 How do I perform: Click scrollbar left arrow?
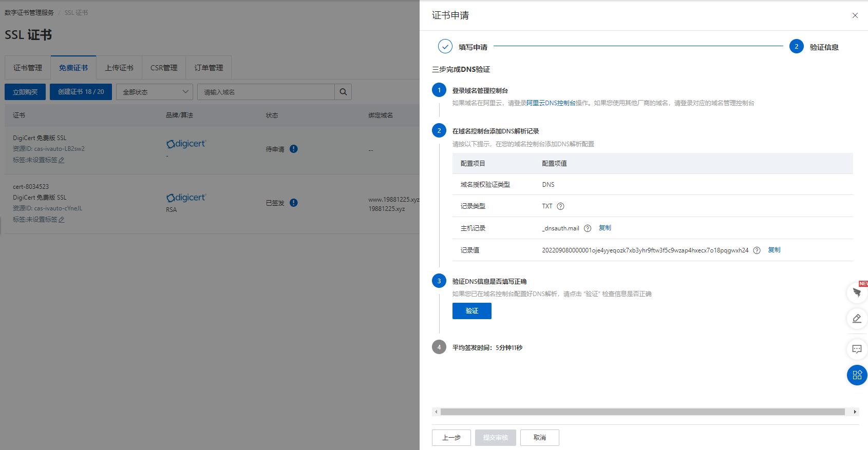pyautogui.click(x=436, y=412)
